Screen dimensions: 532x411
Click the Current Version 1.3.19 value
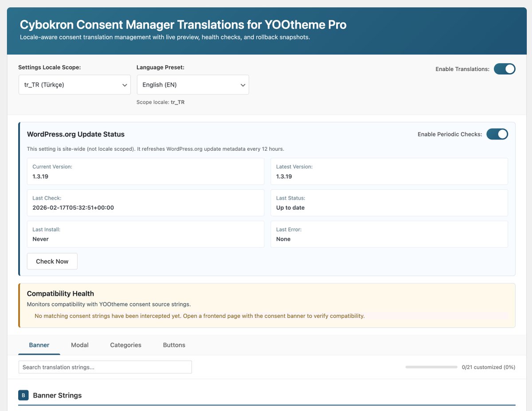point(40,176)
